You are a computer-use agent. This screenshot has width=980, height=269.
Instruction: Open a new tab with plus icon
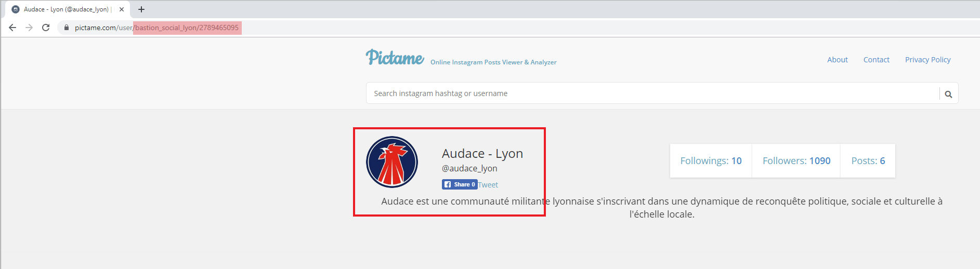141,9
